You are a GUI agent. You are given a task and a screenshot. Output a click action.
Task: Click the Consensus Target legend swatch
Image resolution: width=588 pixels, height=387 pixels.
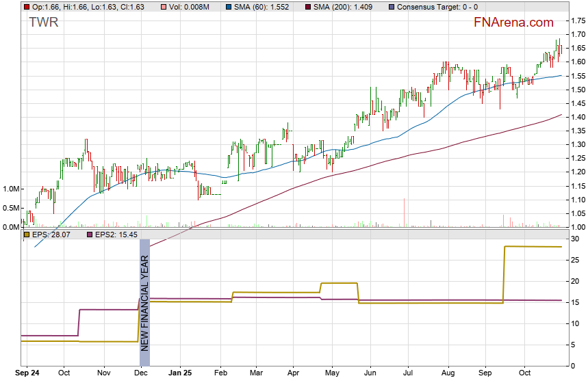tap(391, 7)
